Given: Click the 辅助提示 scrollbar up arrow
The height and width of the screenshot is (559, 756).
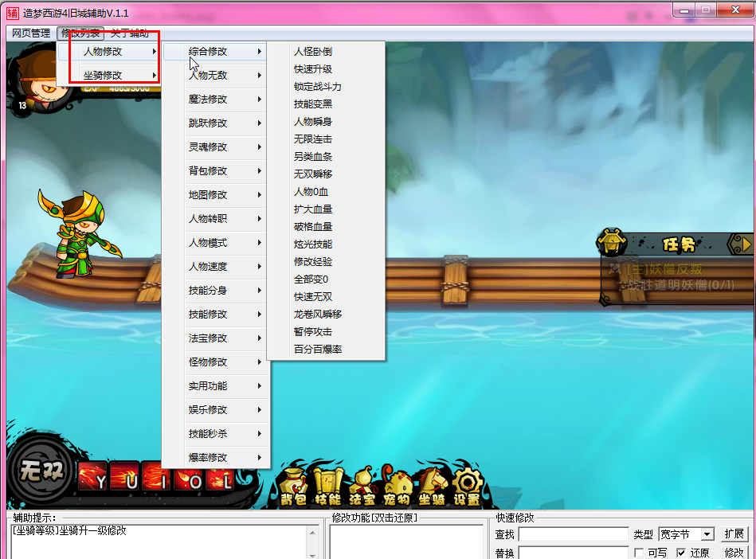Looking at the screenshot, I should 312,533.
